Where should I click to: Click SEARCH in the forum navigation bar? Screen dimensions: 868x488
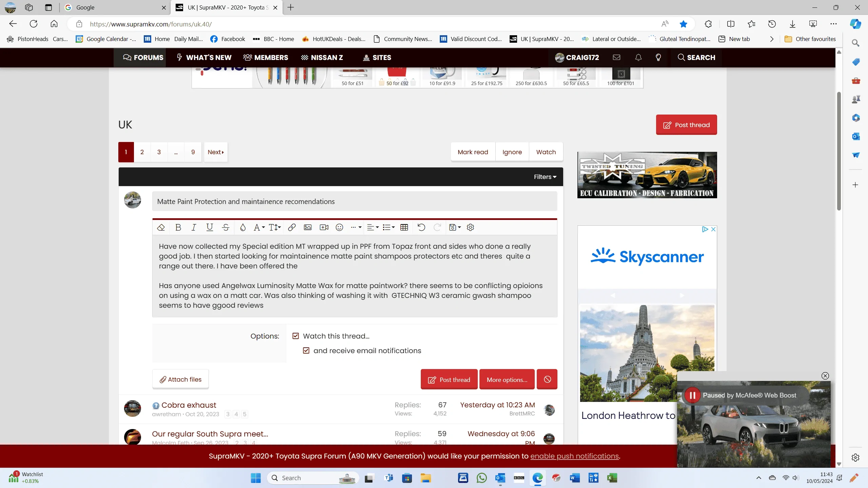click(696, 57)
